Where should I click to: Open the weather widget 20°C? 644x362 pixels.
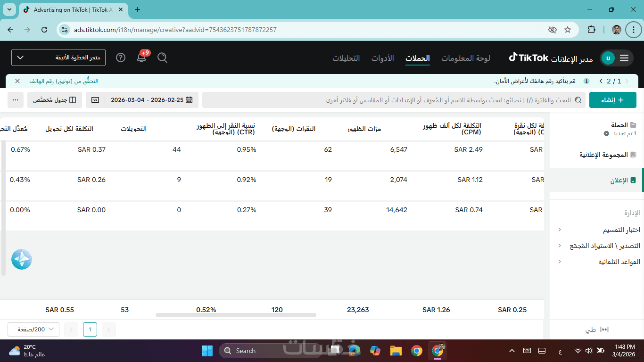tap(27, 351)
